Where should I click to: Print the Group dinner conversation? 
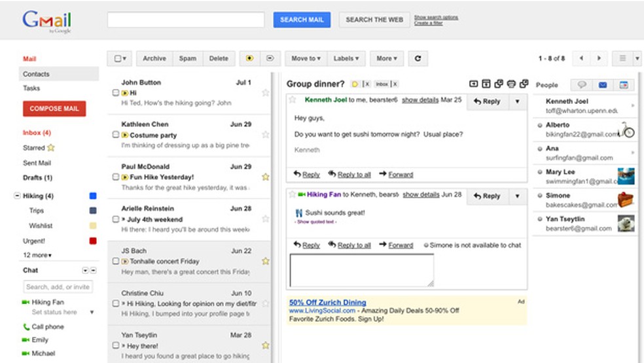click(x=511, y=84)
